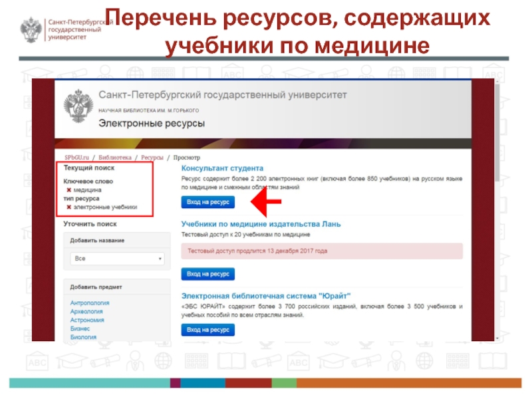
Task: Click the university coat of arms logo in page header
Action: pyautogui.click(x=78, y=106)
